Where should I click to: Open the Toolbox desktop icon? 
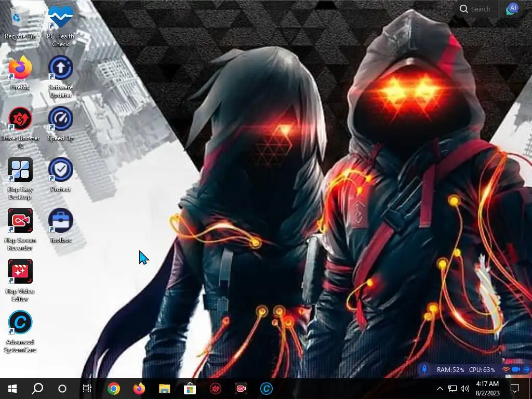(x=61, y=225)
